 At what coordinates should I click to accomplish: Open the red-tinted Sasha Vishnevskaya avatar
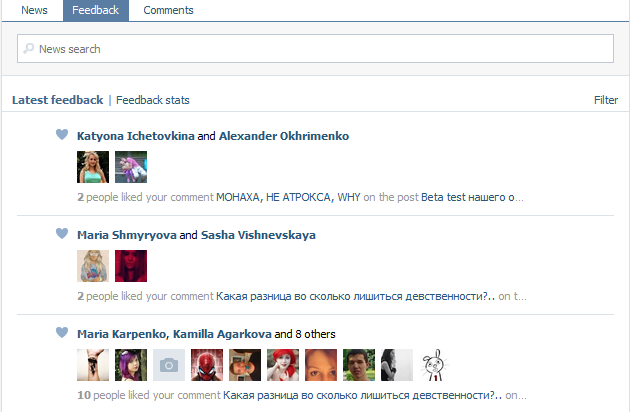131,266
